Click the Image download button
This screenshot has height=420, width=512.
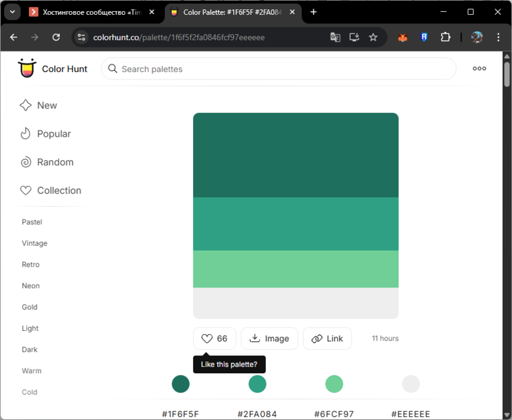click(269, 338)
